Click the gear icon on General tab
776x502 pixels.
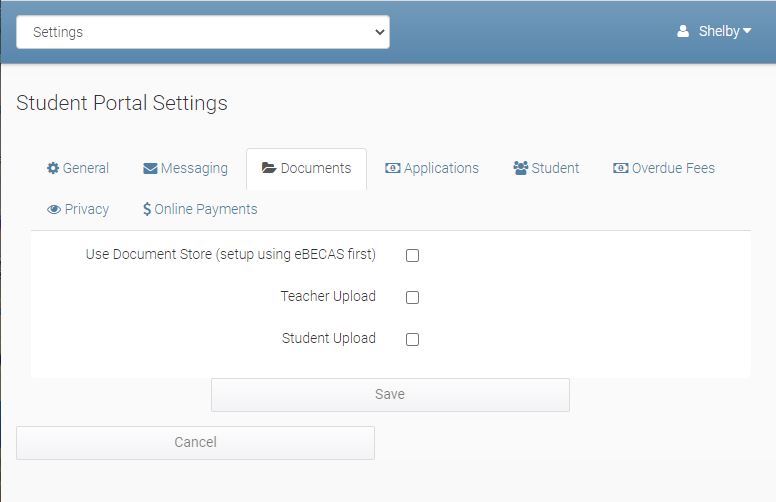53,168
